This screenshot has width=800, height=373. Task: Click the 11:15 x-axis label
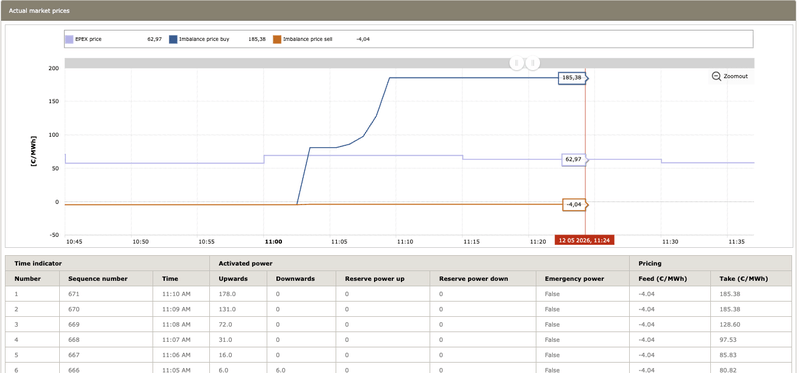[472, 241]
